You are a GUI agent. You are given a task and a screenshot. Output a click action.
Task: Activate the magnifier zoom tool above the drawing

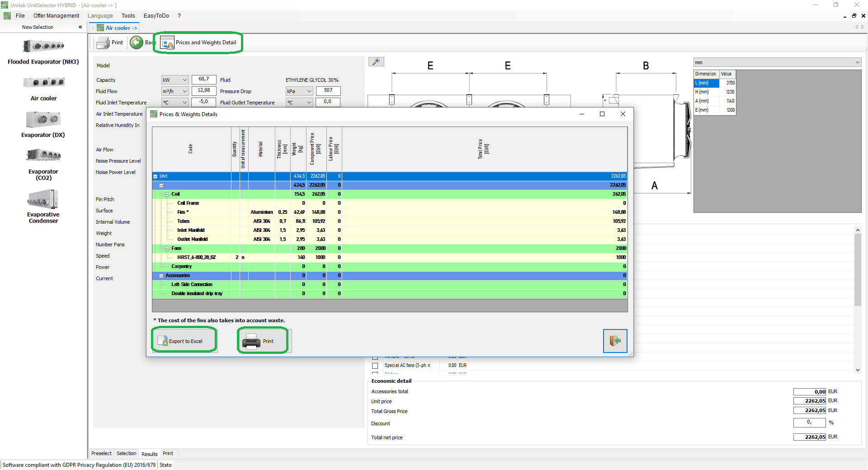tap(376, 61)
